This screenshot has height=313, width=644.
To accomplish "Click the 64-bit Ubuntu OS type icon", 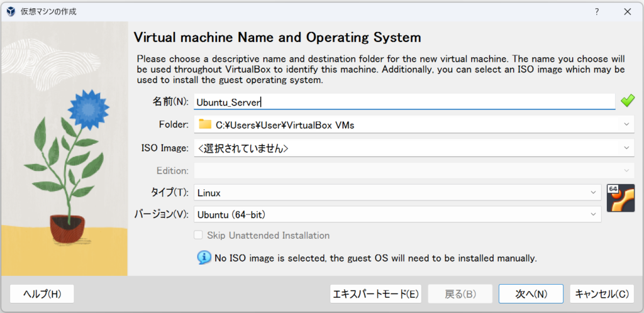I will [x=620, y=198].
